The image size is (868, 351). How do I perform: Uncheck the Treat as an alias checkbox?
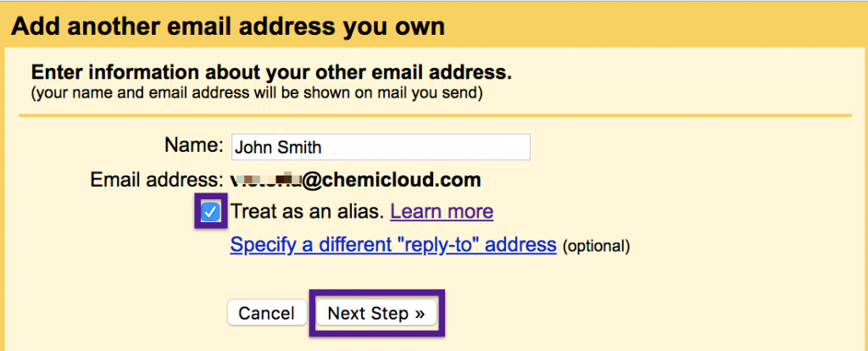[x=211, y=211]
